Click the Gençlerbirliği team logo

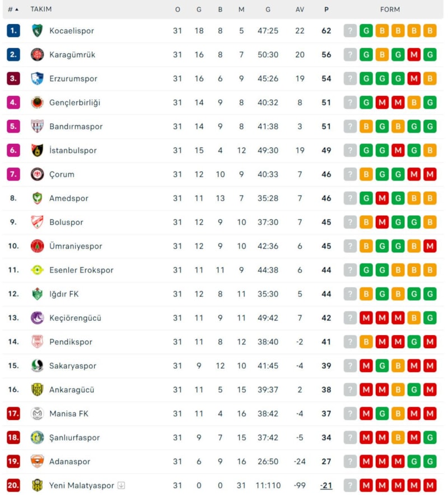click(x=37, y=103)
